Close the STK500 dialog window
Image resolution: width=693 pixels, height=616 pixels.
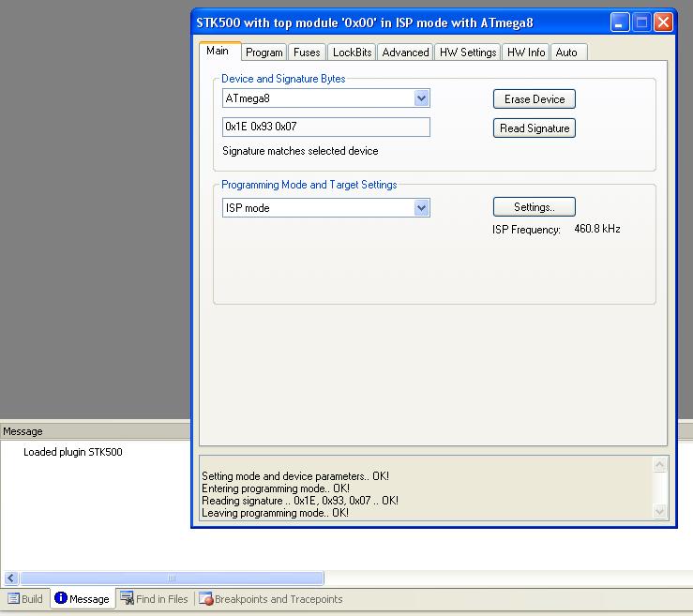tap(663, 23)
